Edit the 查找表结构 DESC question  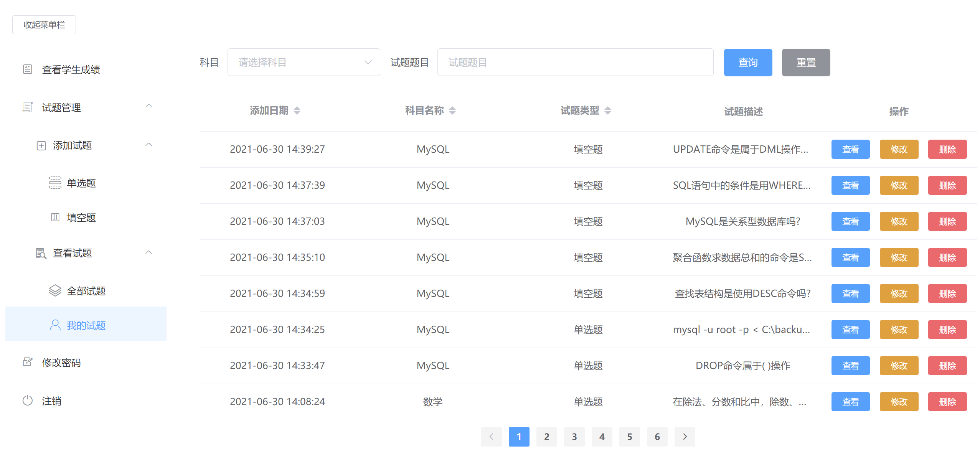point(899,293)
